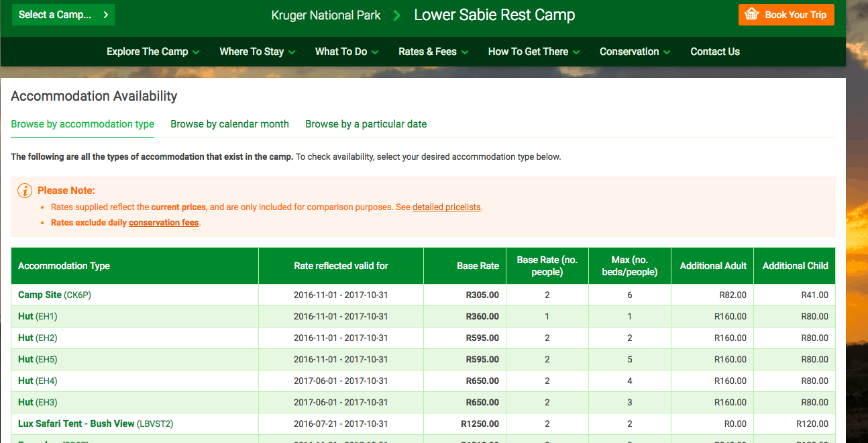
Task: Open the Kruger National Park link
Action: pos(326,15)
